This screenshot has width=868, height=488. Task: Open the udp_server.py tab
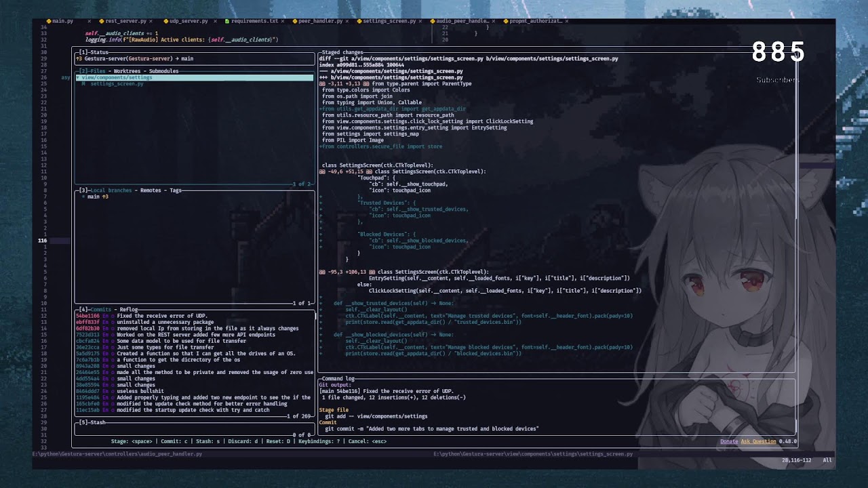click(189, 21)
